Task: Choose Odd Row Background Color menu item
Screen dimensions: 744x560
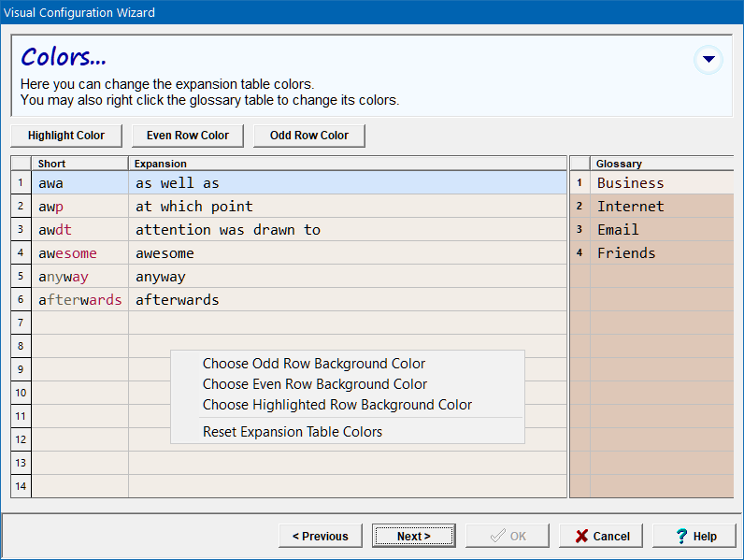Action: coord(313,364)
